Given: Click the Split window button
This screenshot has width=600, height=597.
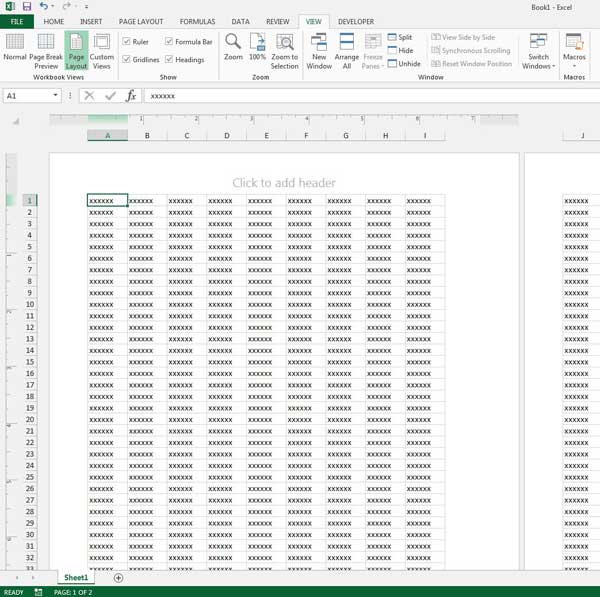Looking at the screenshot, I should [x=399, y=37].
